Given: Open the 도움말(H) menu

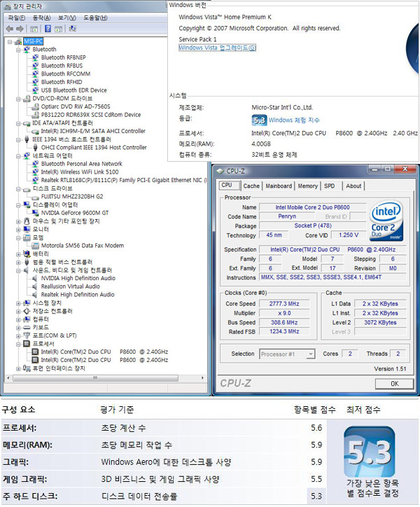Looking at the screenshot, I should click(x=95, y=18).
